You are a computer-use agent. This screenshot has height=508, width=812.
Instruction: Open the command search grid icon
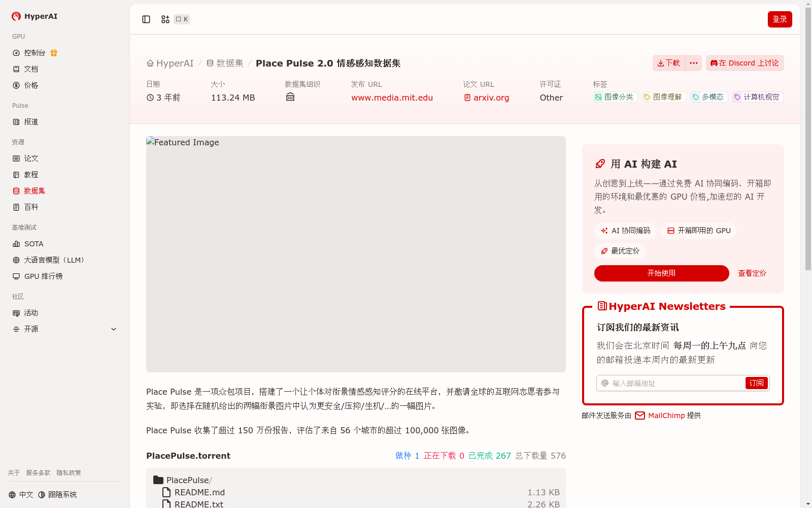[165, 19]
